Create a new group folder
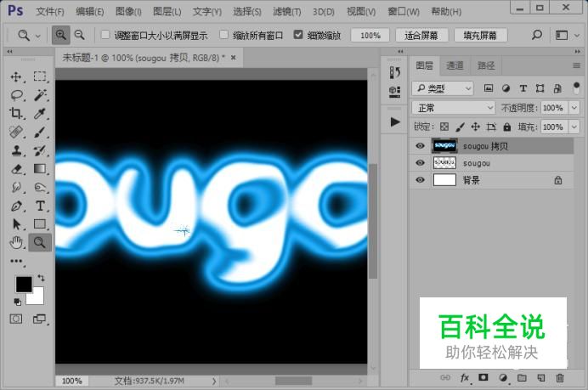The width and height of the screenshot is (588, 390). point(522,377)
